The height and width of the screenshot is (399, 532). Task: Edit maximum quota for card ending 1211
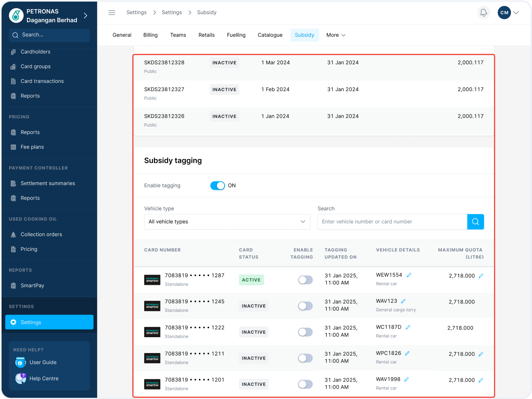pyautogui.click(x=481, y=354)
